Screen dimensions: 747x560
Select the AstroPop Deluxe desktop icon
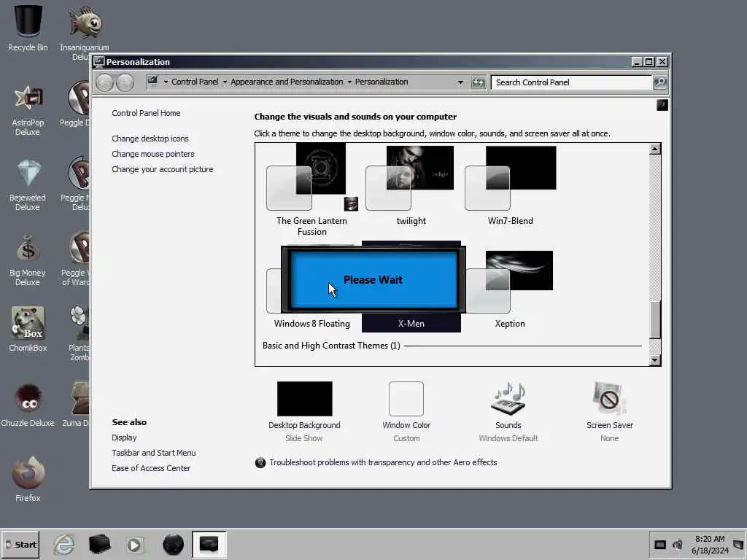click(x=28, y=111)
